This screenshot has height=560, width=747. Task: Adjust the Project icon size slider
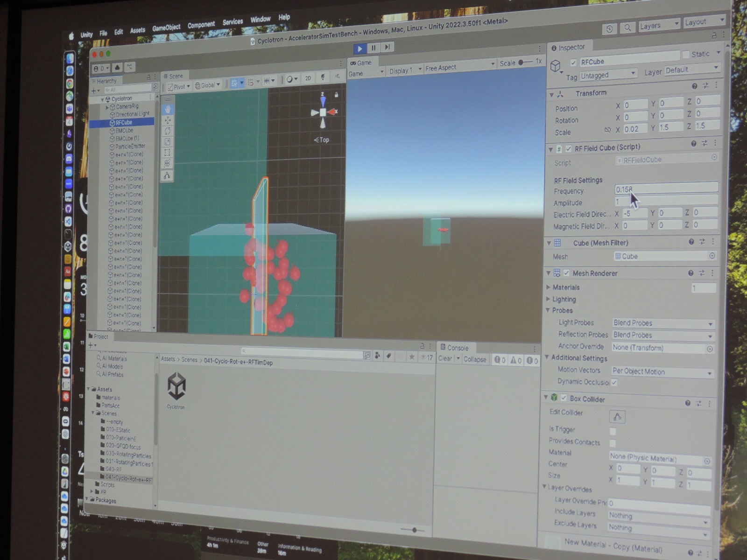click(413, 530)
